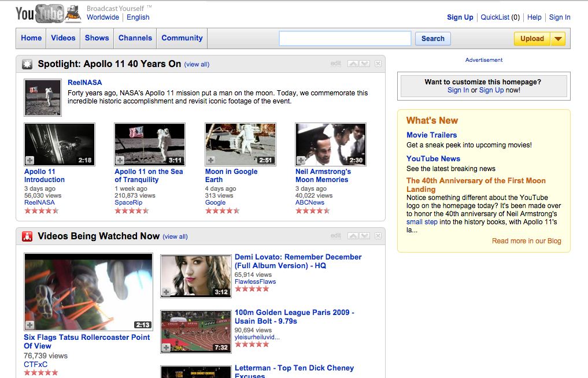588x378 pixels.
Task: Play Neil Armstrong's Moon Memories thumbnail
Action: click(x=330, y=144)
